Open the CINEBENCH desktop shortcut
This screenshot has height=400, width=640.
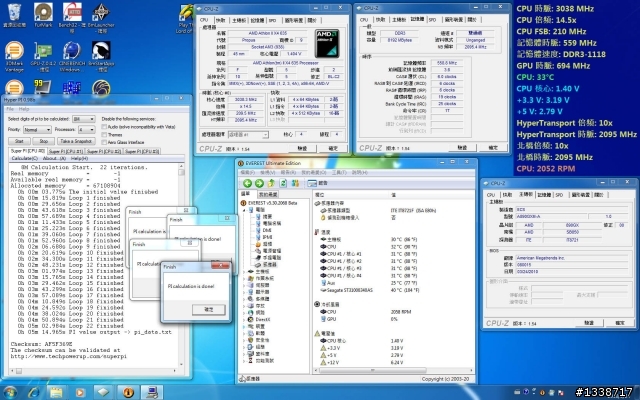point(72,56)
